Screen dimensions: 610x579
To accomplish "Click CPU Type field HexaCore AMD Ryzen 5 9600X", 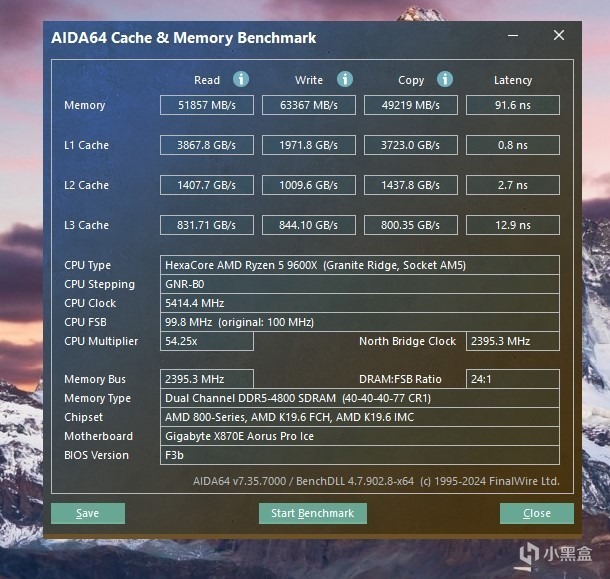I will click(360, 265).
